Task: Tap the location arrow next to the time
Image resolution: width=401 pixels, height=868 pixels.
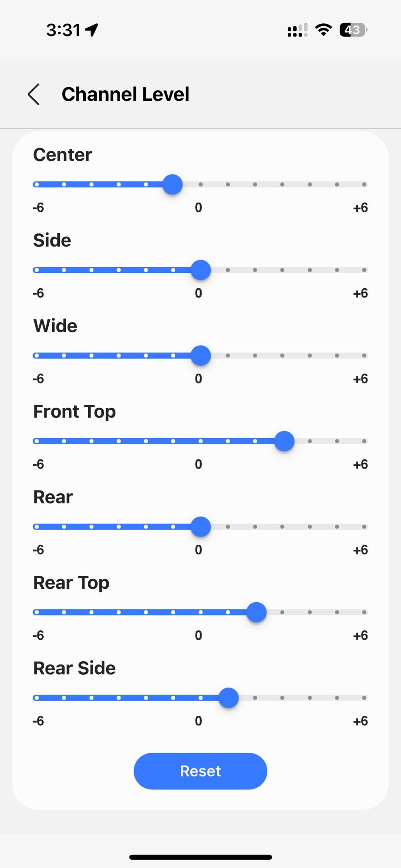Action: point(92,30)
